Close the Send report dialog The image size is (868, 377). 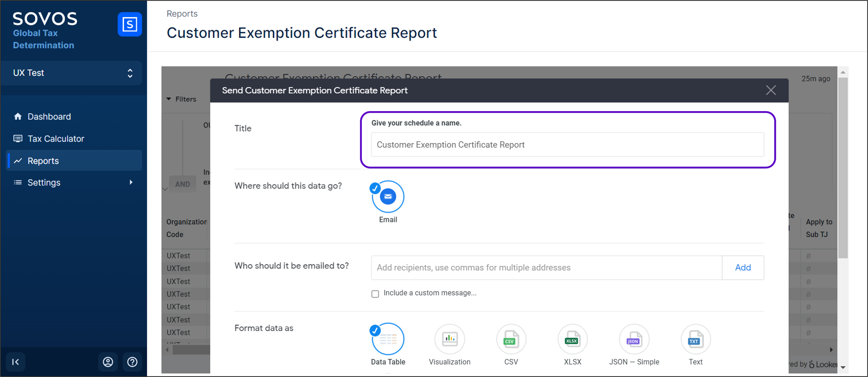click(x=771, y=90)
